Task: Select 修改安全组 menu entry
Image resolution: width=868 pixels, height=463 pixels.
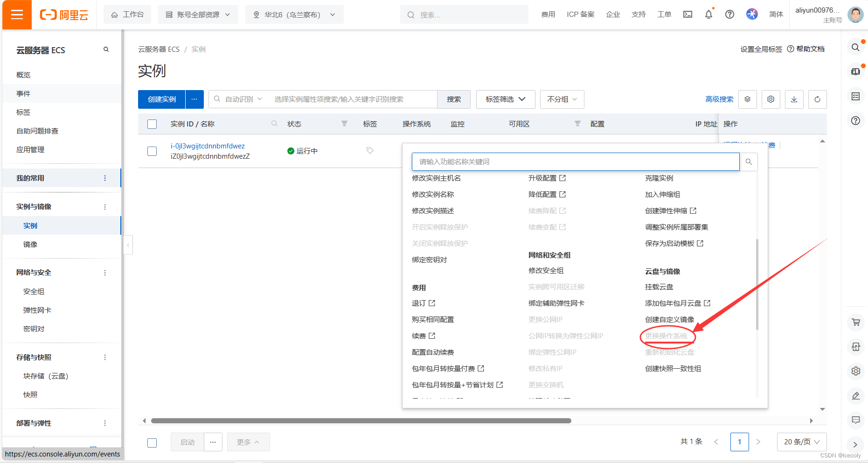Action: [546, 270]
